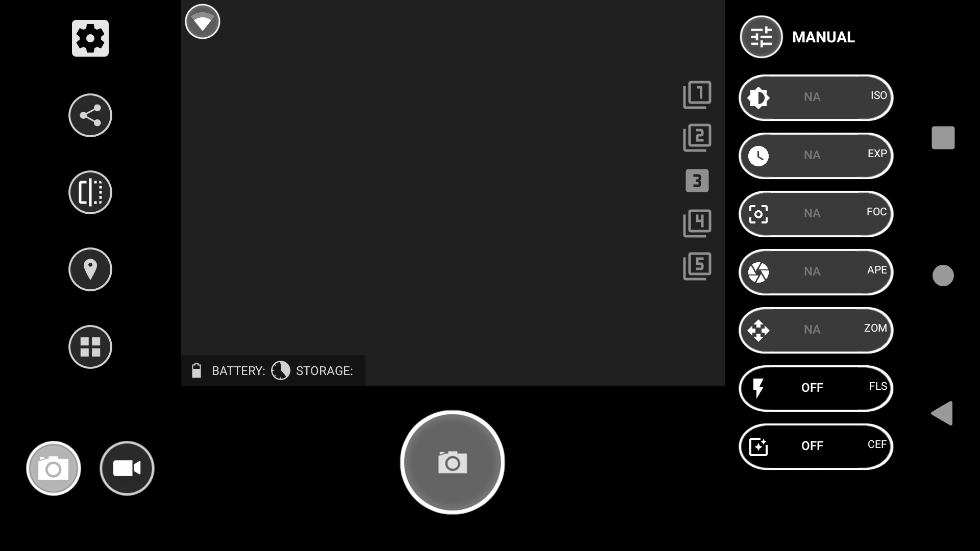Screen dimensions: 980x551
Task: Expand the EXP exposure time control
Action: 816,156
